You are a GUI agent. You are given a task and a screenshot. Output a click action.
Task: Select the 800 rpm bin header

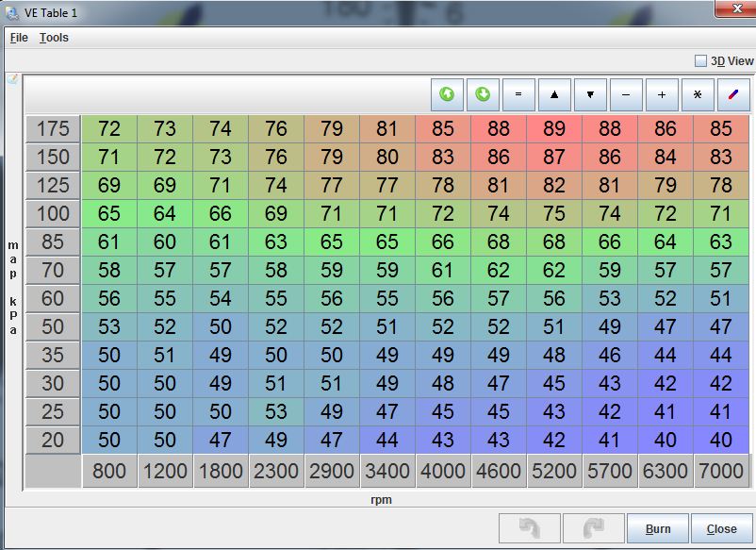click(109, 471)
